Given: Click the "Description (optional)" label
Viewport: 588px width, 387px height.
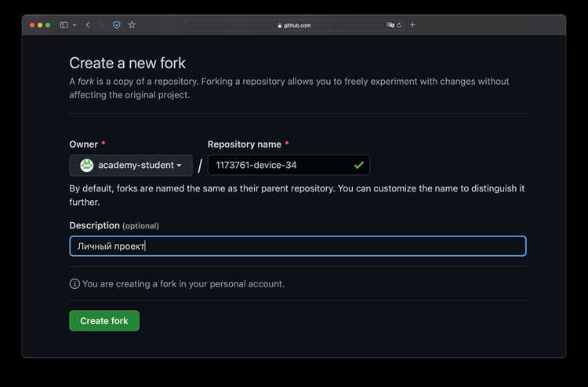Looking at the screenshot, I should [114, 225].
